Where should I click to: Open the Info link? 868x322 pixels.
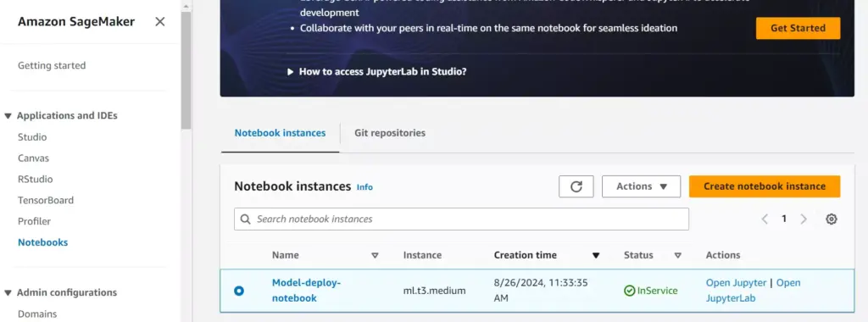[x=364, y=187]
